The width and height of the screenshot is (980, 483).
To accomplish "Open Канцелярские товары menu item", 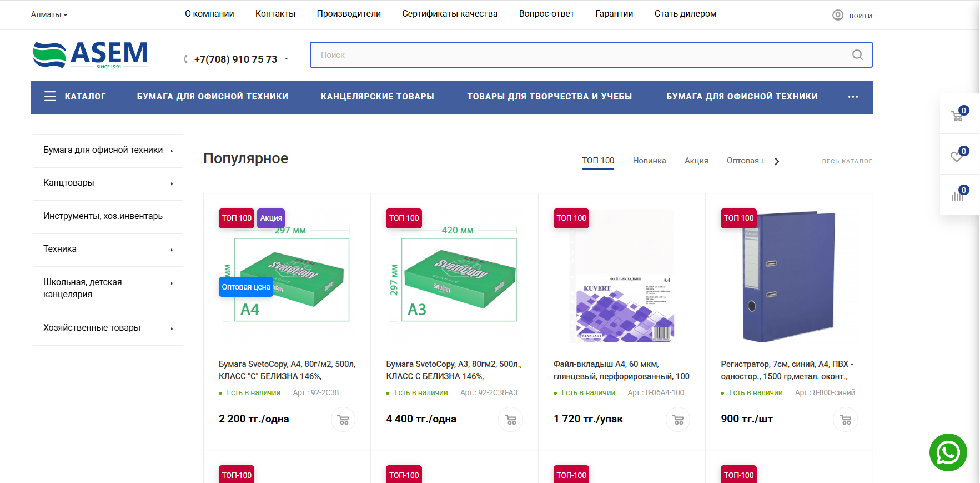I will (377, 97).
